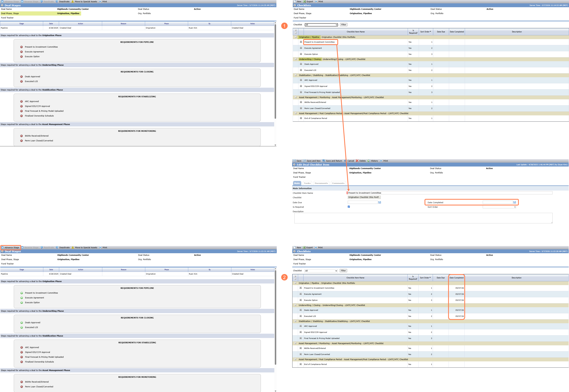
Task: Click Export in Checklists panel timed 11:14:53
Action: click(x=308, y=1)
